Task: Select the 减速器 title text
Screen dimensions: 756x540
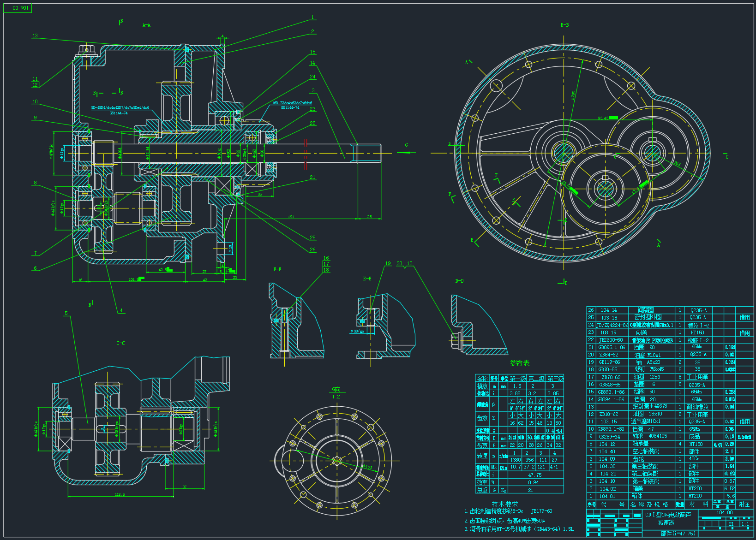Action: (x=666, y=522)
